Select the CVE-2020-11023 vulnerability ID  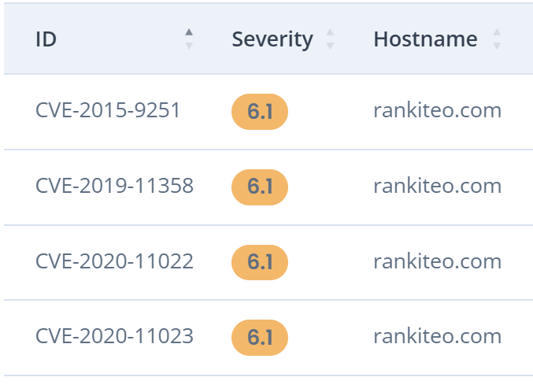coord(114,337)
